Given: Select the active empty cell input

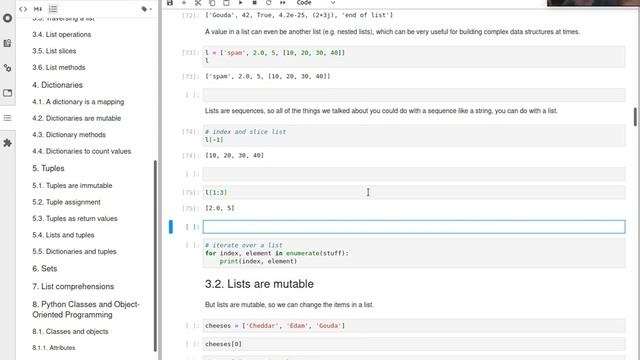Looking at the screenshot, I should click(x=414, y=227).
